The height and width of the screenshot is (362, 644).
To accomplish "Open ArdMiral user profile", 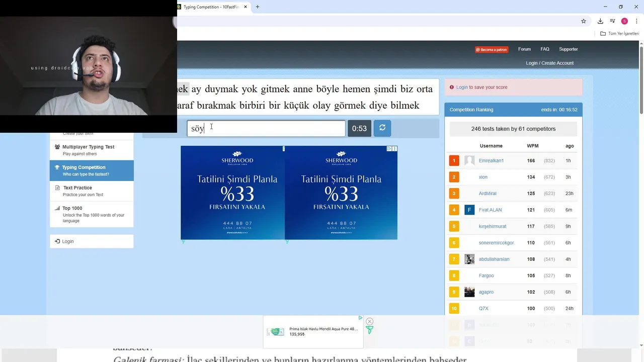I will tap(488, 194).
